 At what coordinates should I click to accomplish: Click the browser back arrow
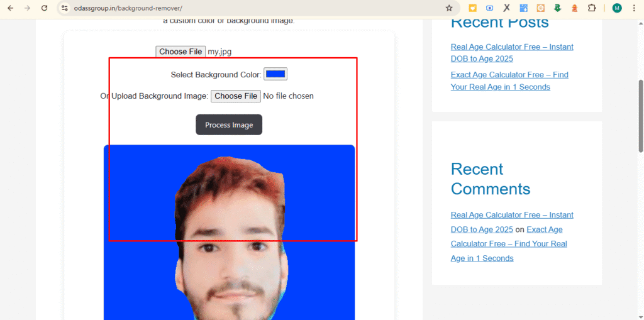click(x=10, y=8)
